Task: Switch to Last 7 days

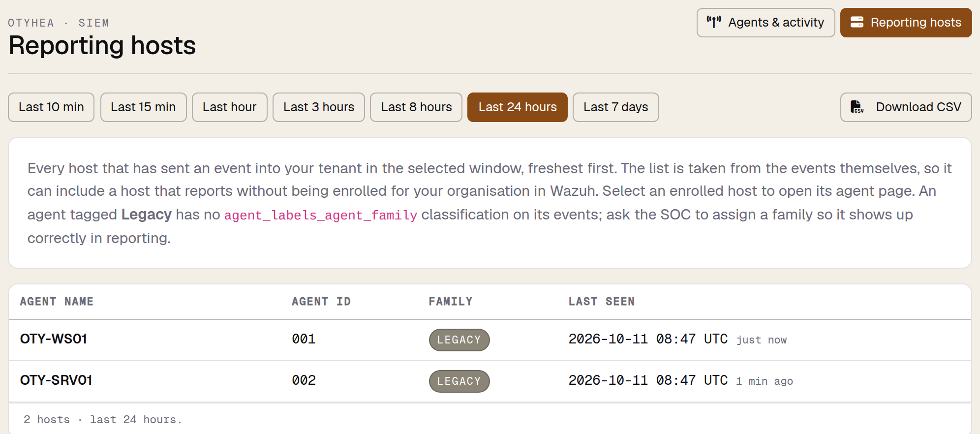Action: pyautogui.click(x=616, y=107)
